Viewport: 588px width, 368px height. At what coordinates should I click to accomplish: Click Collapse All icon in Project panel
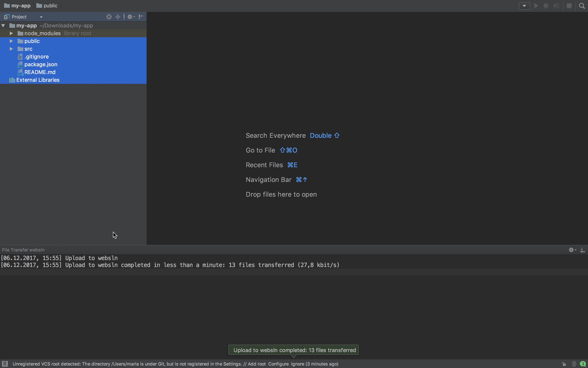118,17
